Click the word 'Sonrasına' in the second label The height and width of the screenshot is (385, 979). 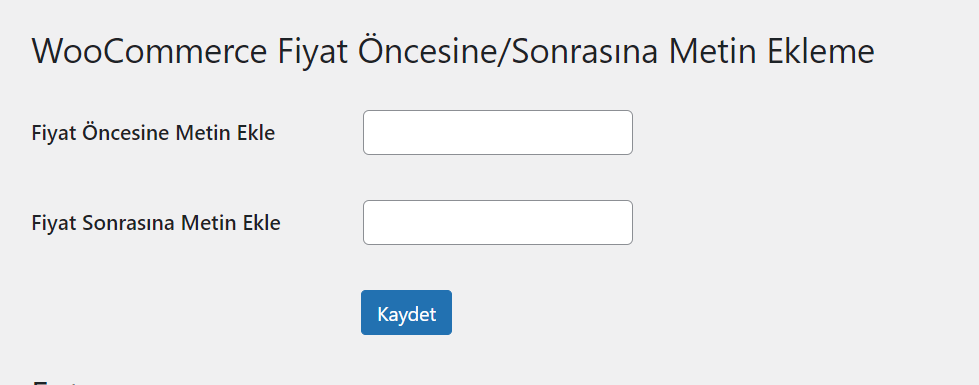pyautogui.click(x=129, y=223)
